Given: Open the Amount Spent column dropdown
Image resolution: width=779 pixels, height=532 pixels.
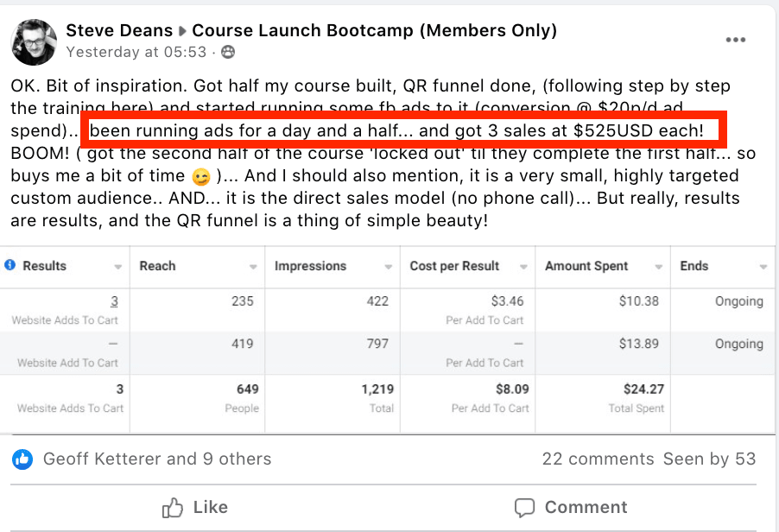Looking at the screenshot, I should [659, 267].
